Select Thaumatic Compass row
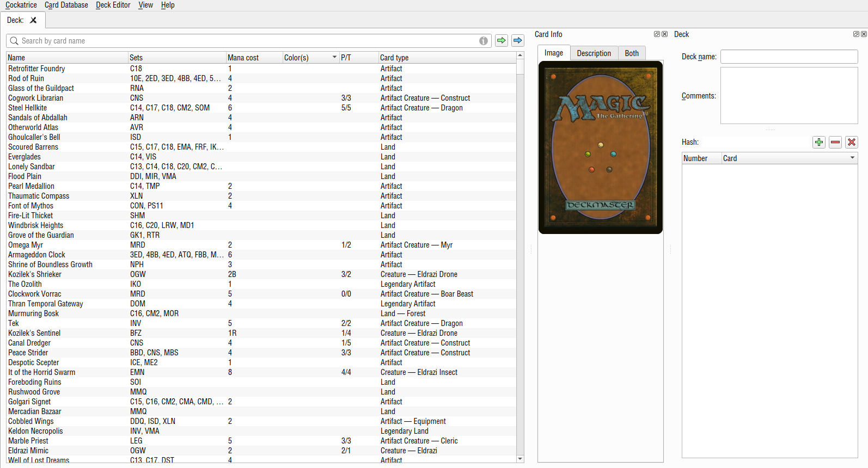This screenshot has height=468, width=868. point(261,196)
